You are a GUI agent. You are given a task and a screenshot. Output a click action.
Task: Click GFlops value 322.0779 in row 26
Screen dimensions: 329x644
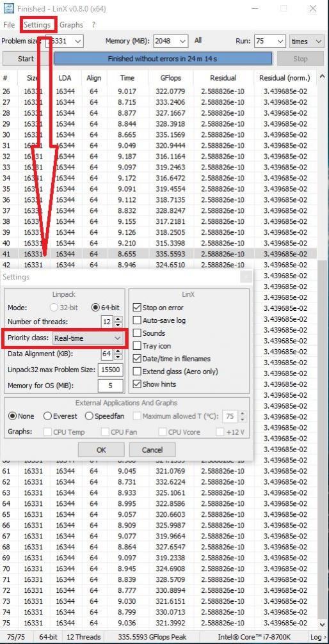point(170,91)
